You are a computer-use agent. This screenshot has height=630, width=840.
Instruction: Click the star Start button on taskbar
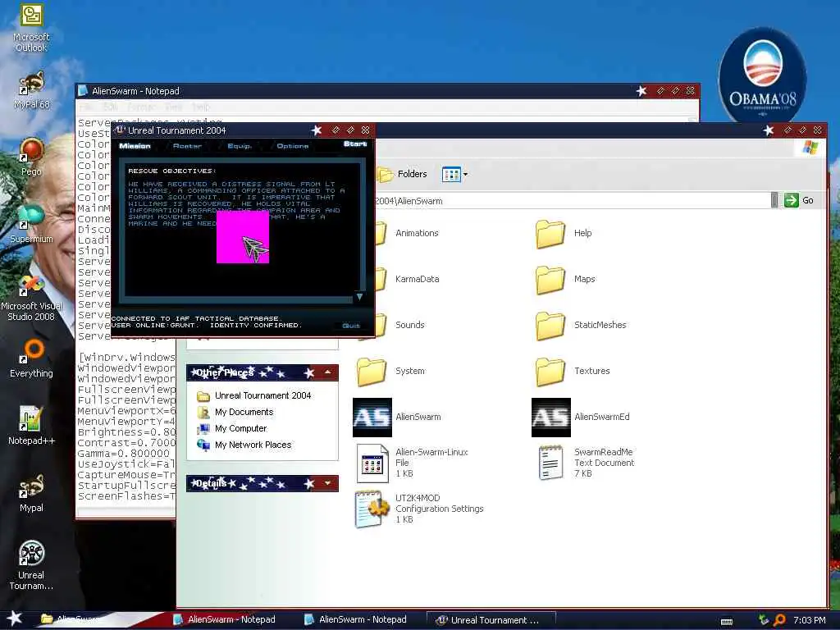coord(14,619)
